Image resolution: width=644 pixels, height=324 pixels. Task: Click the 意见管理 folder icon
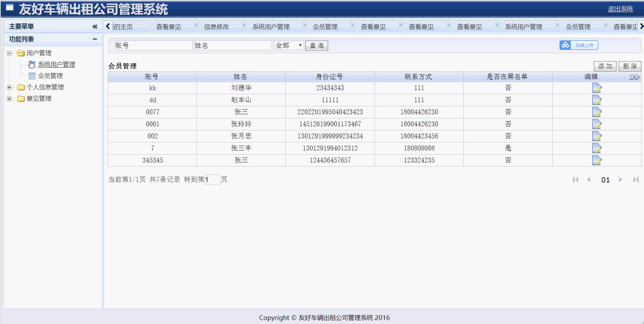point(21,98)
